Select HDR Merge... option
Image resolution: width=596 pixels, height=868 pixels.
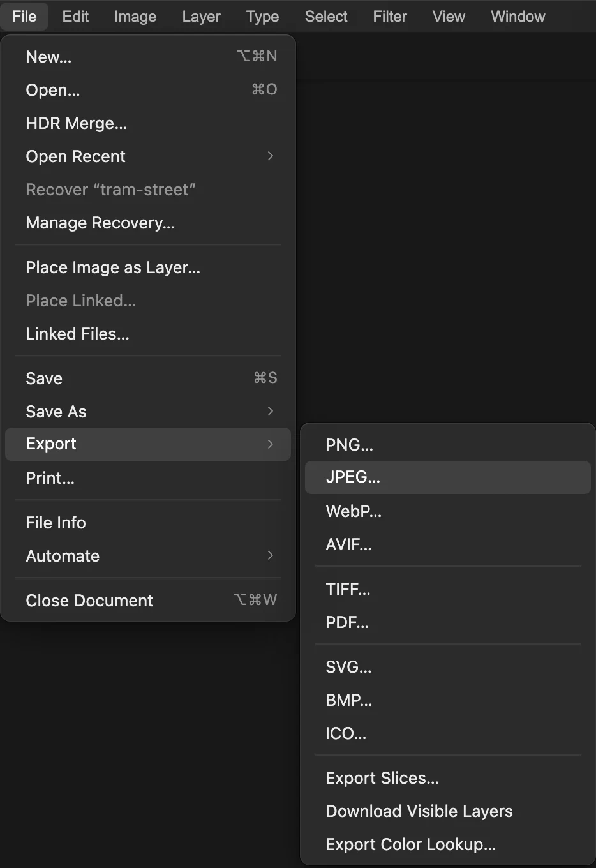click(148, 123)
